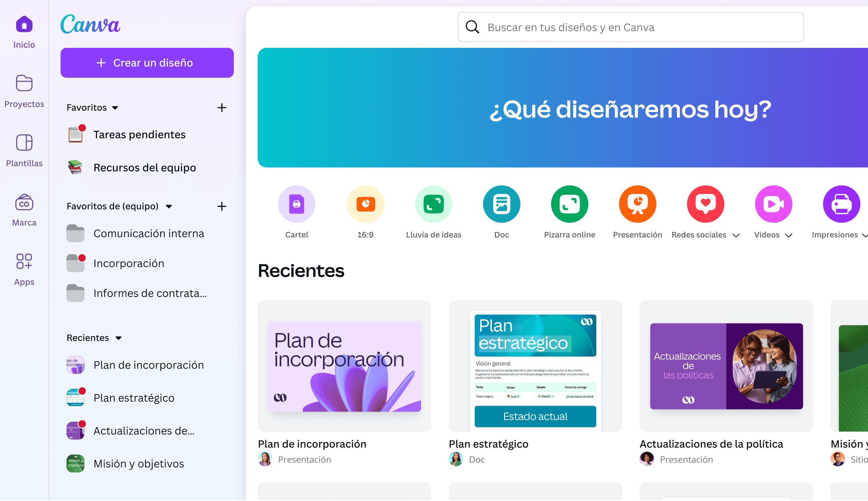Click the Incorporación folder label
868x501 pixels.
129,263
